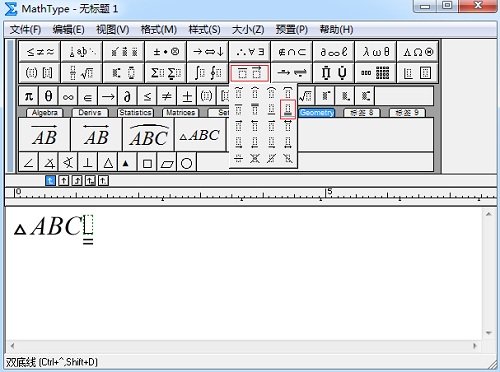Viewport: 500px width, 372px height.
Task: Open the spaces and ellipses palette
Action: pyautogui.click(x=82, y=52)
